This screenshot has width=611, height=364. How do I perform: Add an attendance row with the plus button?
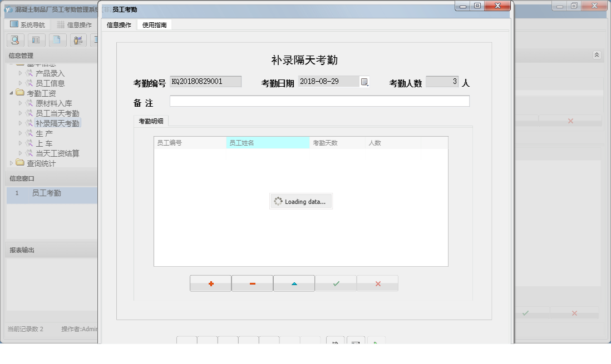210,283
